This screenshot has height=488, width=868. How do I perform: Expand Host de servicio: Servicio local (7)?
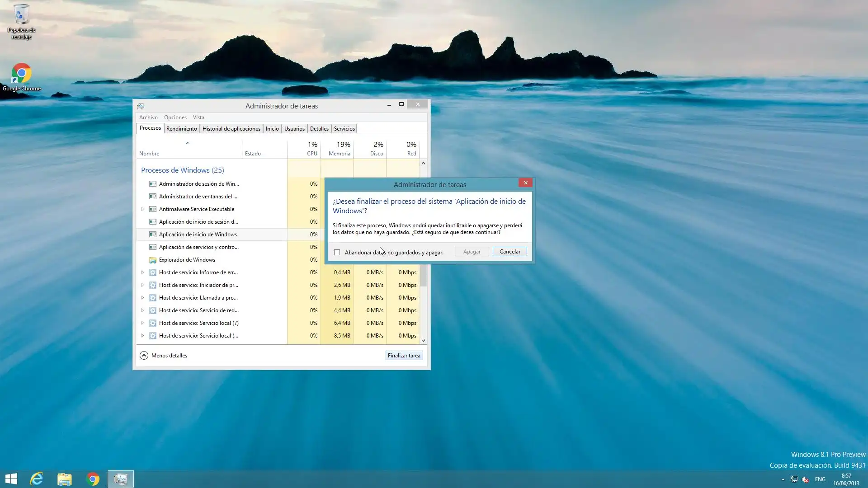[143, 323]
